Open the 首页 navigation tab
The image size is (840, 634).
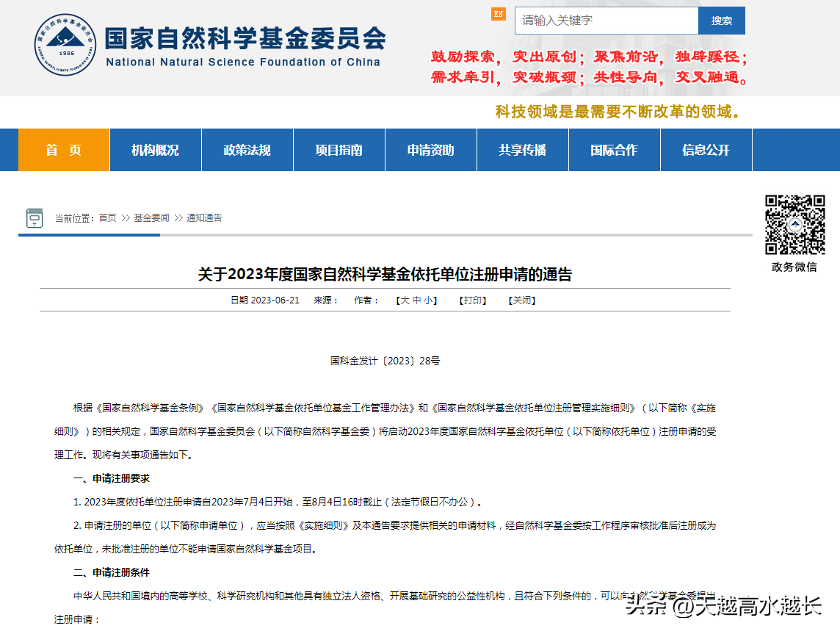pyautogui.click(x=64, y=150)
